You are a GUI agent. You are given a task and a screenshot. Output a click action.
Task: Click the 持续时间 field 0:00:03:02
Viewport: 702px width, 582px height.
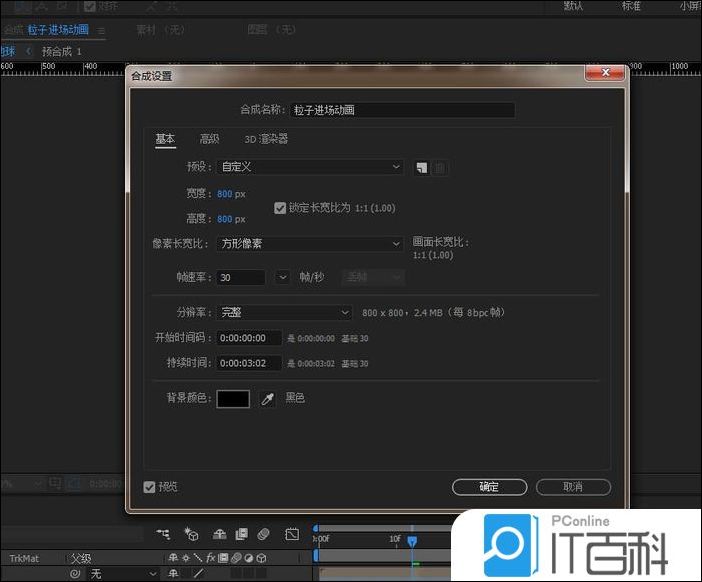[249, 363]
